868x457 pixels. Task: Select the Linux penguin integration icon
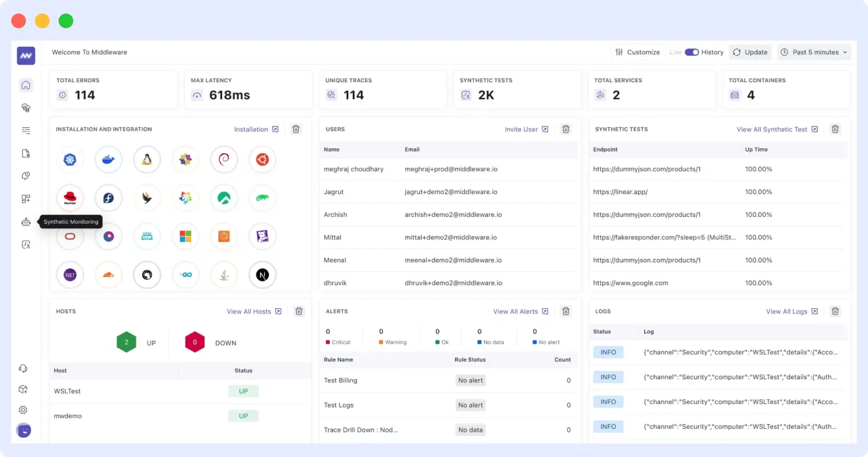(x=147, y=160)
